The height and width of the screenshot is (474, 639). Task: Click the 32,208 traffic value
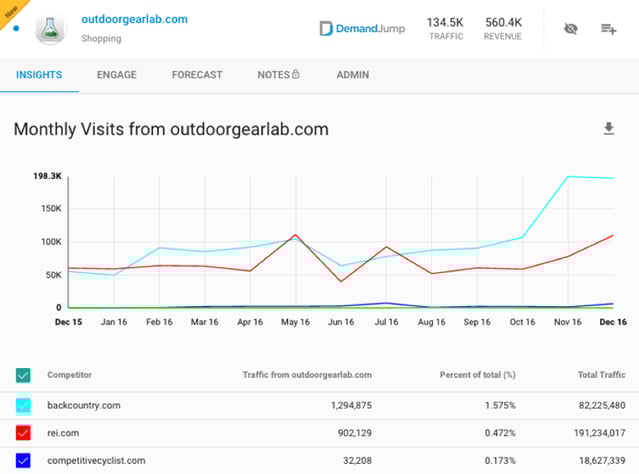pos(357,461)
